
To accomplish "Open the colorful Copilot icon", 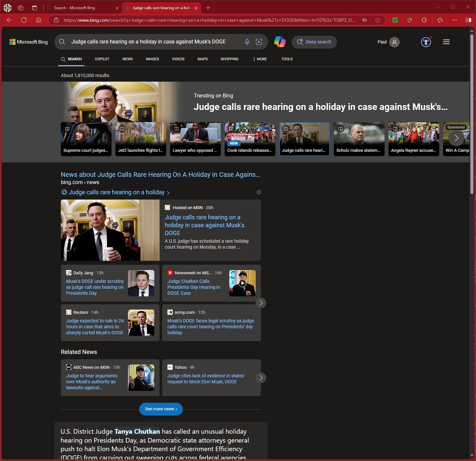I will (280, 42).
